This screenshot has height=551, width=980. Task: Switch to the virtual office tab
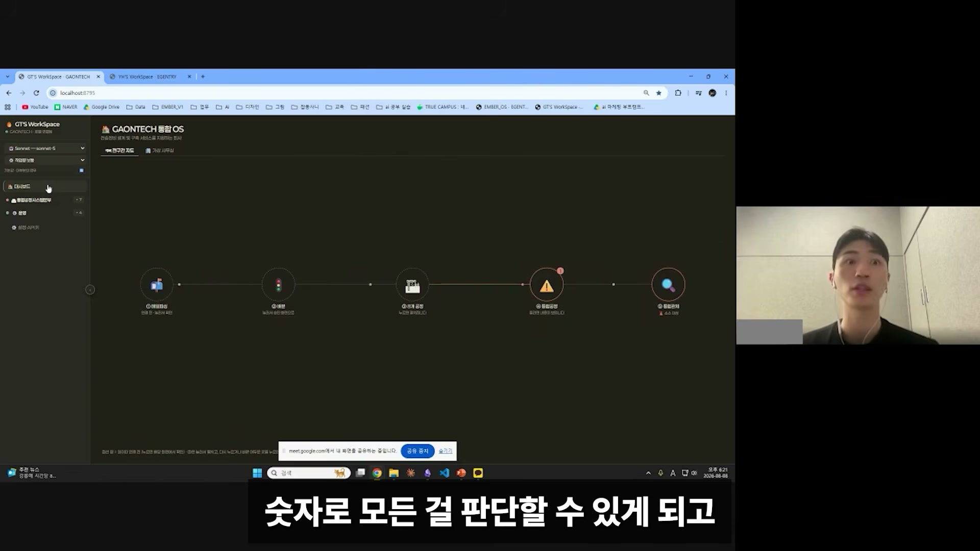160,151
